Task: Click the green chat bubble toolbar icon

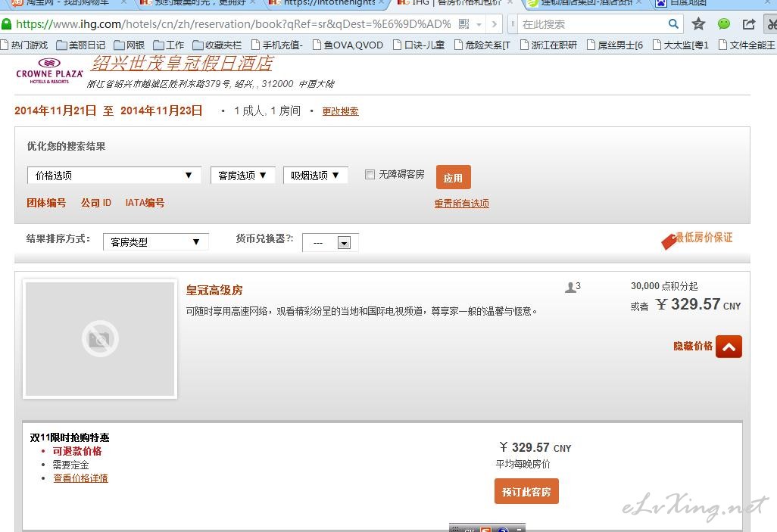Action: coord(724,23)
